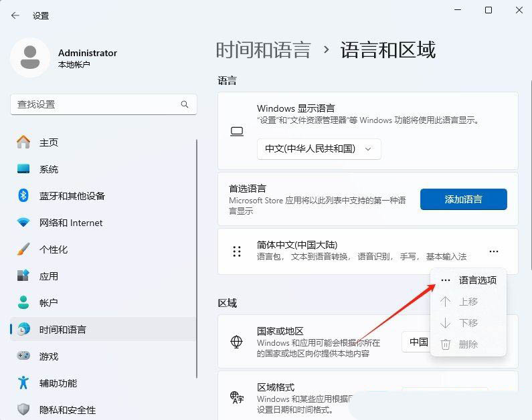The image size is (532, 420).
Task: Click the Accessibility (辅助功能) icon
Action: coord(23,383)
